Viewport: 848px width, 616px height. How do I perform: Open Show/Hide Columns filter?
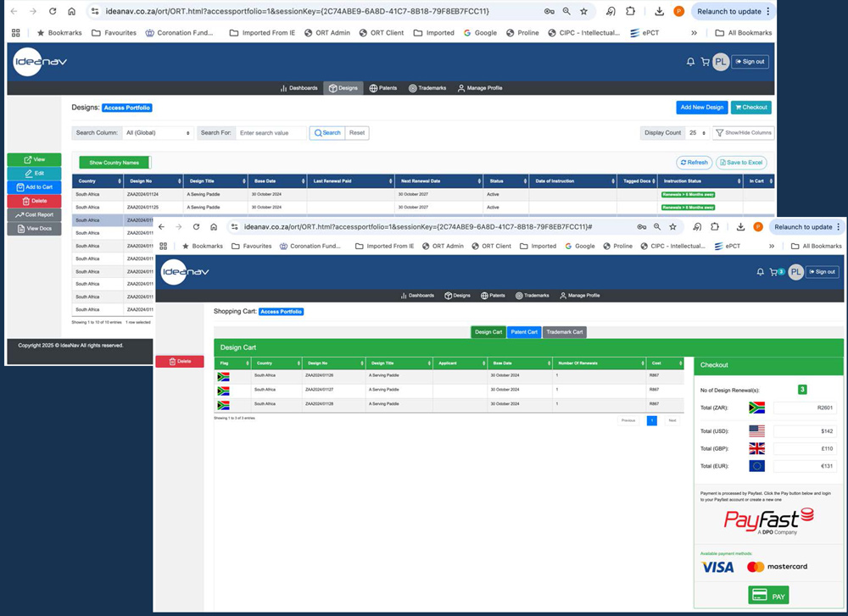(x=743, y=133)
